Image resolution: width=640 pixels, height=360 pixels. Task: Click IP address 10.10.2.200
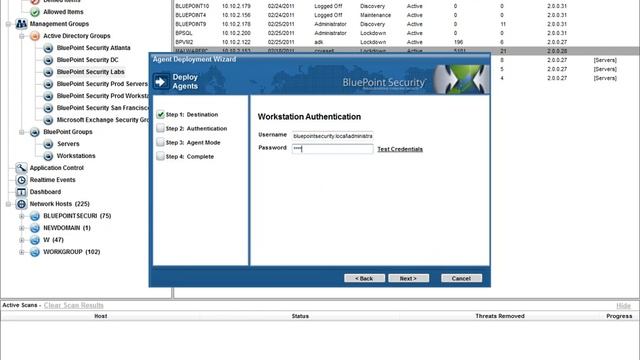click(236, 33)
